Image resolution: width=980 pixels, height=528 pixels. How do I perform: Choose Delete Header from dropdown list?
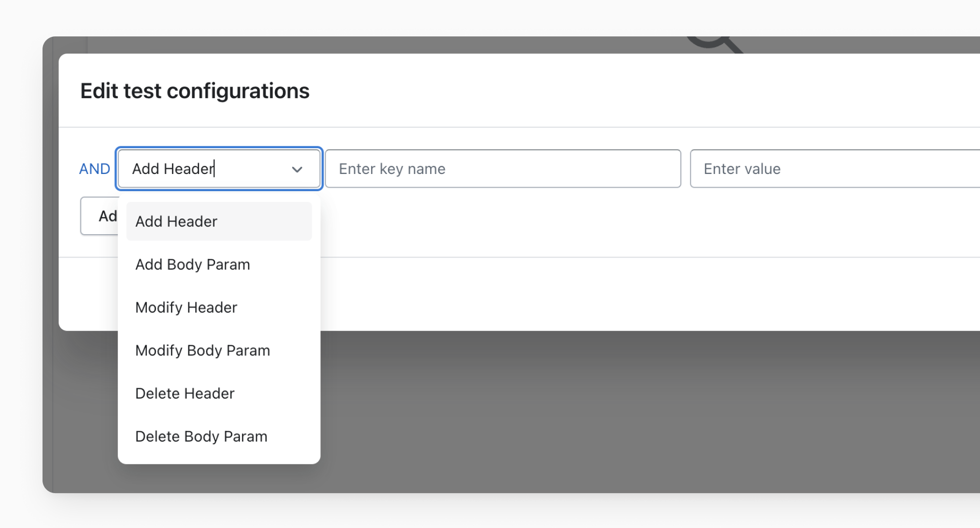pos(185,393)
